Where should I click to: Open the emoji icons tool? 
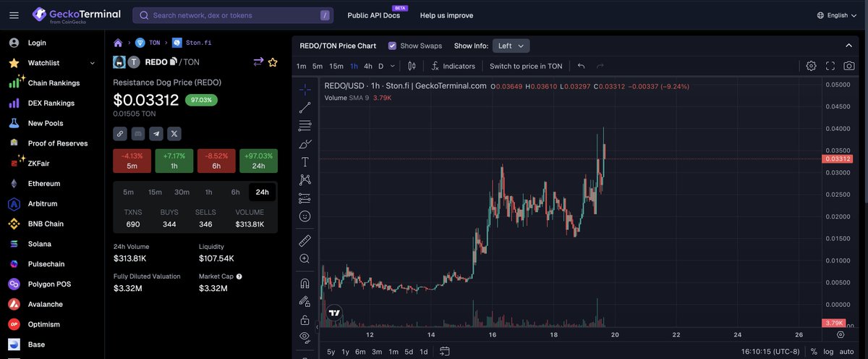coord(305,216)
